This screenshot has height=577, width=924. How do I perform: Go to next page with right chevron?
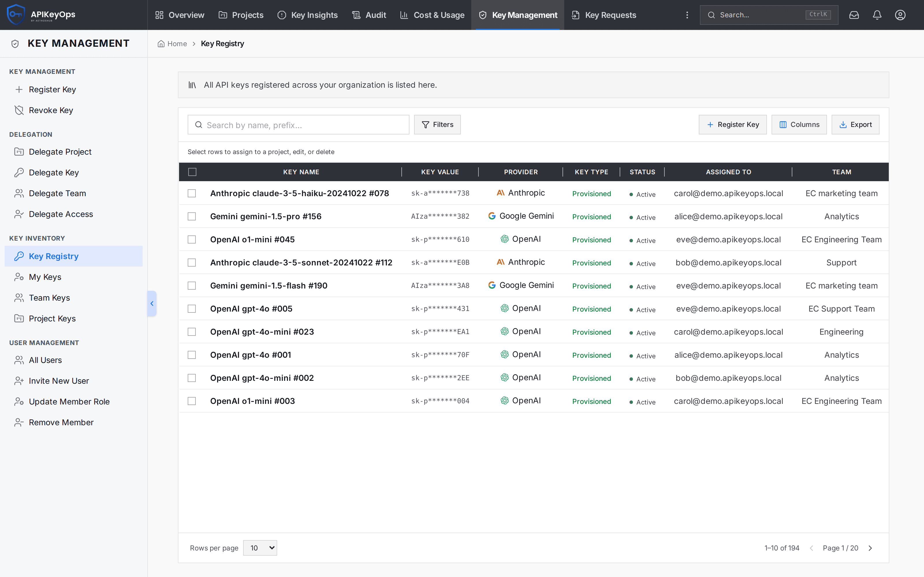[x=870, y=548]
